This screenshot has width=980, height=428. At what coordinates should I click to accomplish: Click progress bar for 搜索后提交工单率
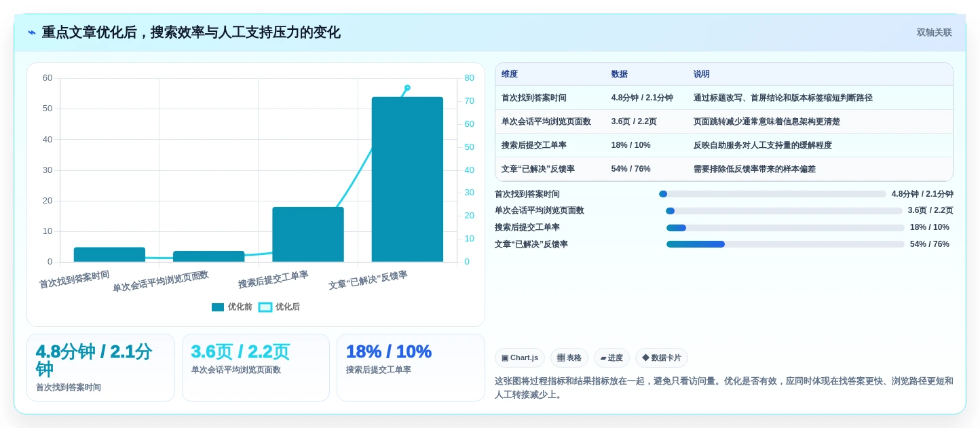[x=785, y=228]
